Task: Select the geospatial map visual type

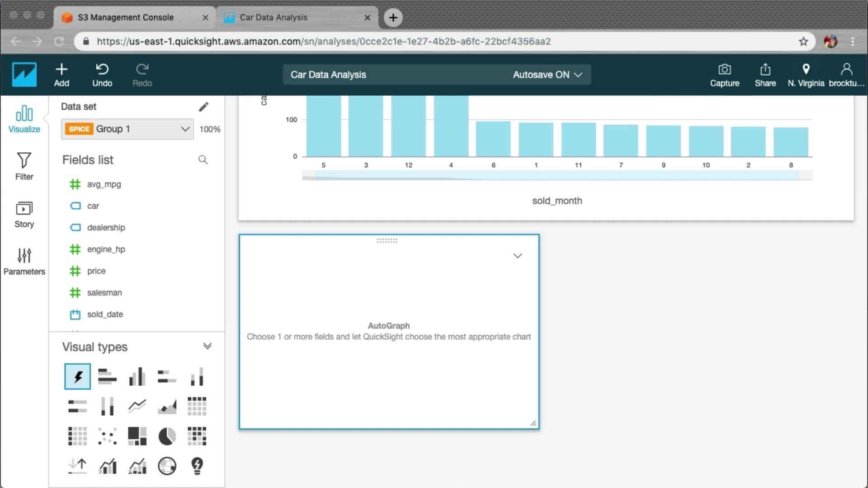Action: point(167,466)
